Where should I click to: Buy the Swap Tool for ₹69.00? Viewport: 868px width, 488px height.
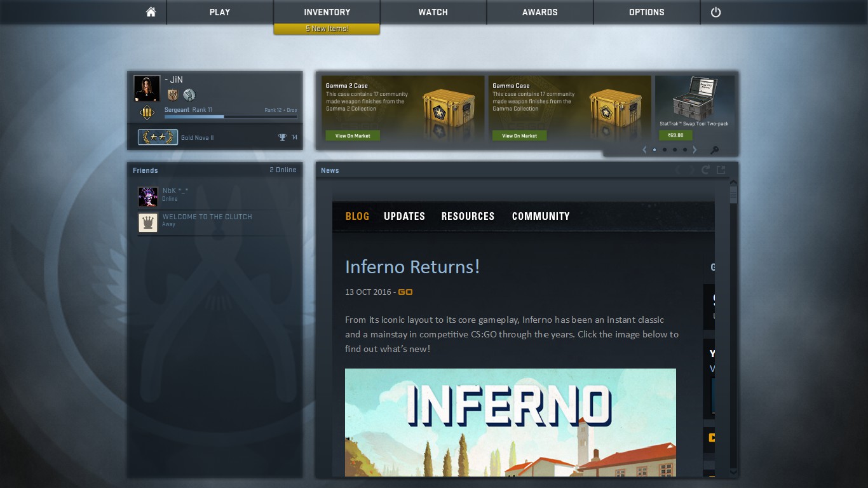click(x=675, y=135)
